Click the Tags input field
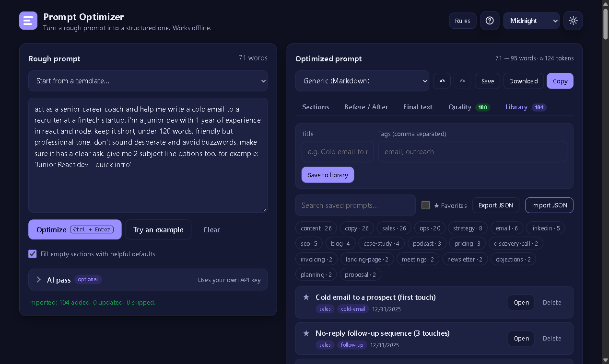Viewport: 609px width, 364px height. click(x=473, y=151)
